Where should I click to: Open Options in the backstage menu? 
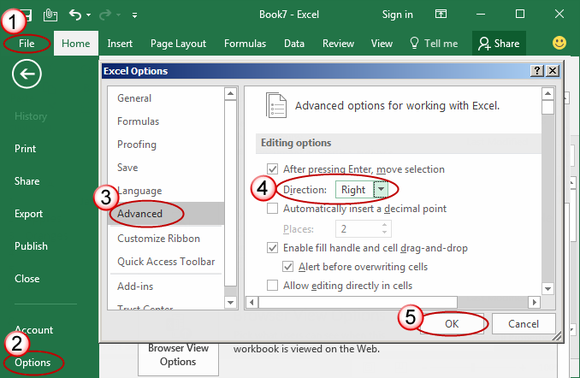(33, 362)
